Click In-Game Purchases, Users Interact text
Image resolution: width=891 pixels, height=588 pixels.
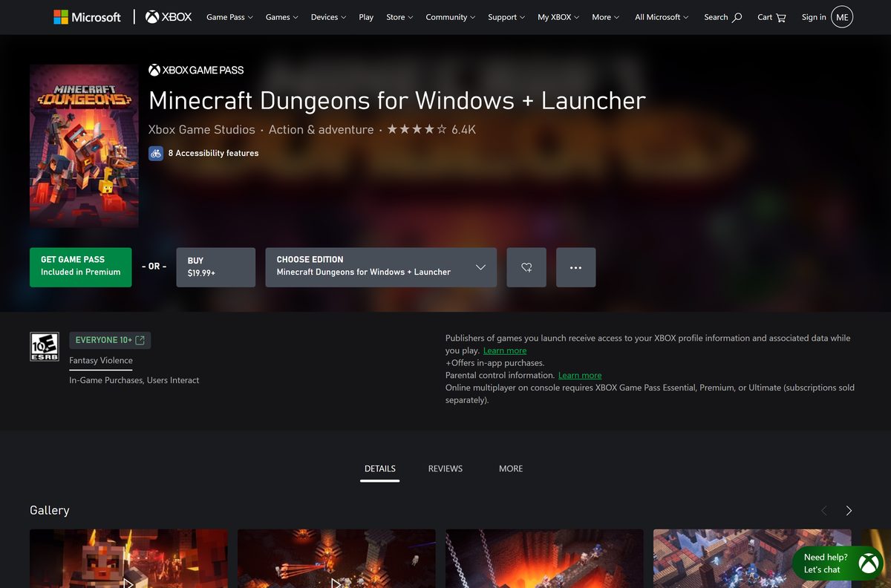coord(134,380)
